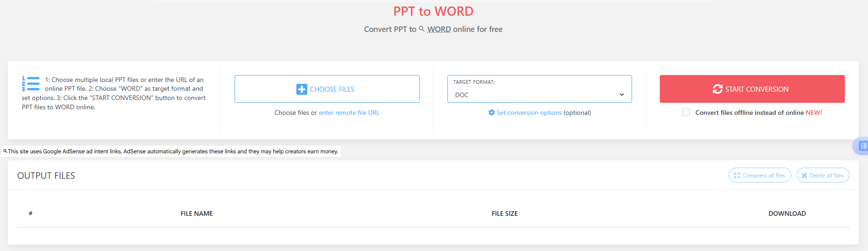This screenshot has width=868, height=251.
Task: Open Set conversion options link
Action: pyautogui.click(x=529, y=113)
